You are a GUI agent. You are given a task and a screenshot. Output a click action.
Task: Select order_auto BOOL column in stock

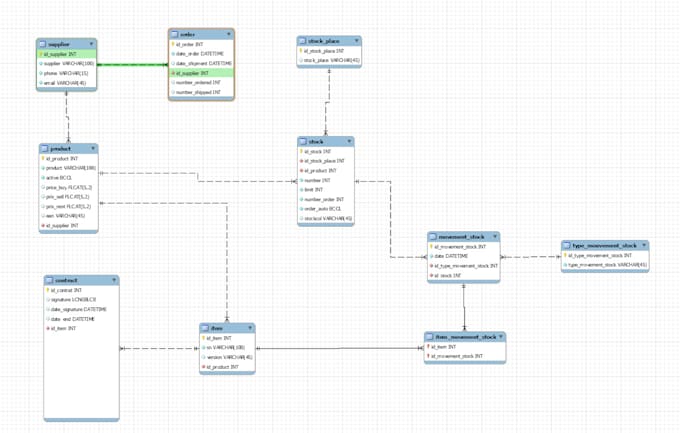326,209
